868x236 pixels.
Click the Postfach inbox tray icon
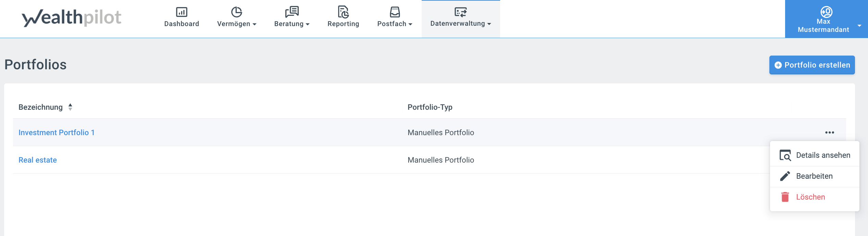[x=395, y=12]
